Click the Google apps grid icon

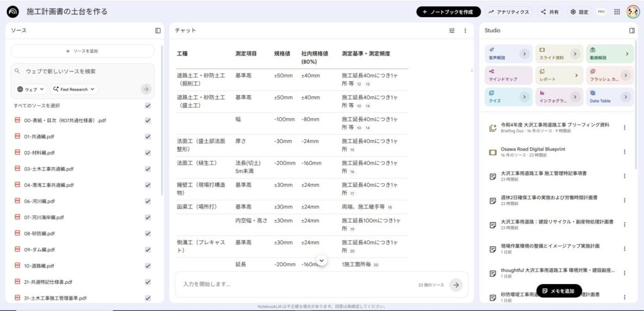[x=616, y=12]
